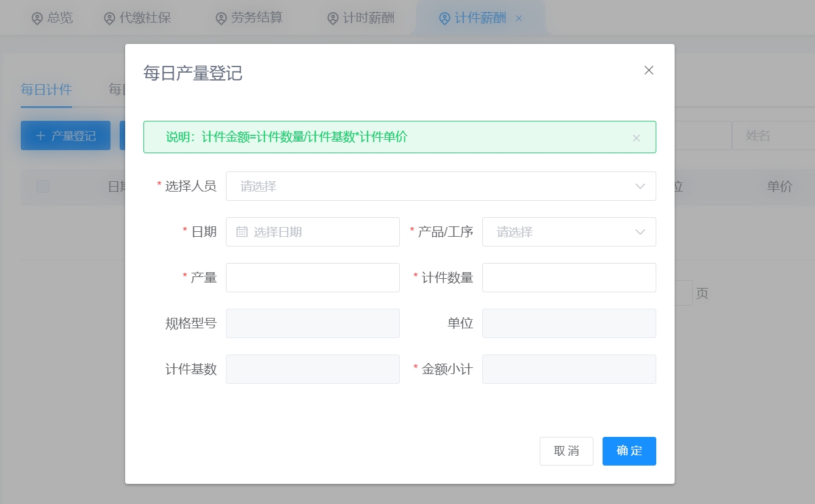Image resolution: width=815 pixels, height=504 pixels.
Task: Click the pin icon beside 总览 tab
Action: (x=37, y=18)
